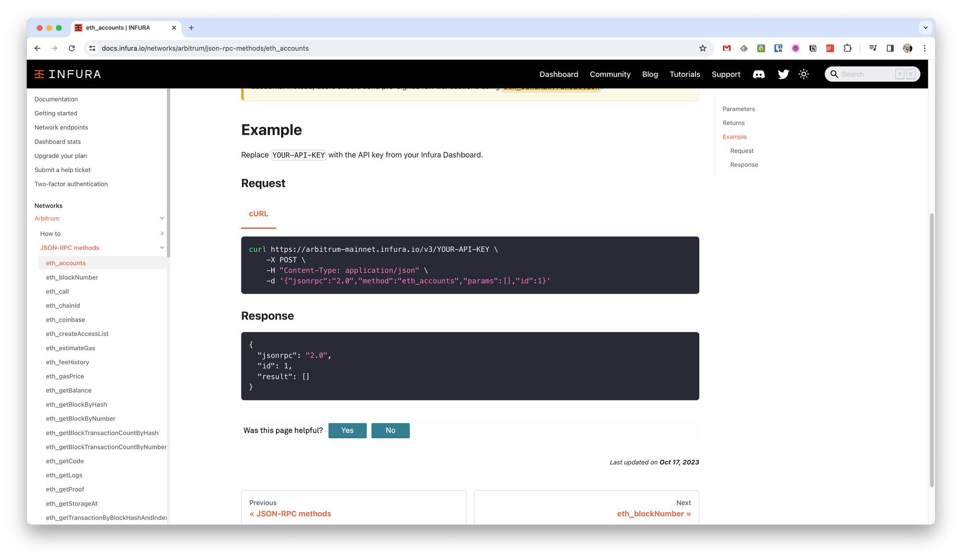Select the cURL tab
Screen dimensions: 962x560
[x=258, y=214]
